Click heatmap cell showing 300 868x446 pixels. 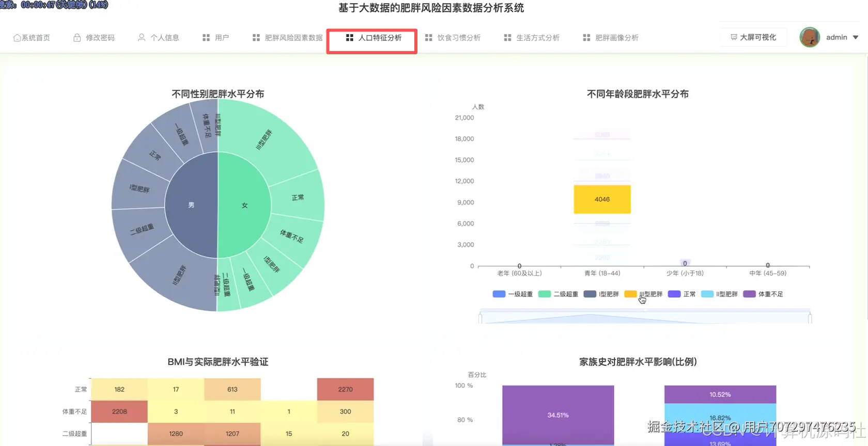[345, 411]
